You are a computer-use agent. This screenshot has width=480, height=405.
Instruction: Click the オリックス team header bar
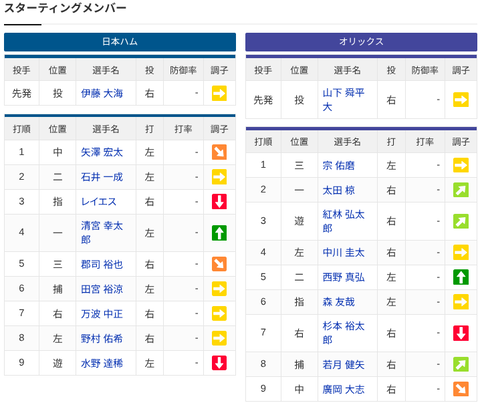point(361,42)
